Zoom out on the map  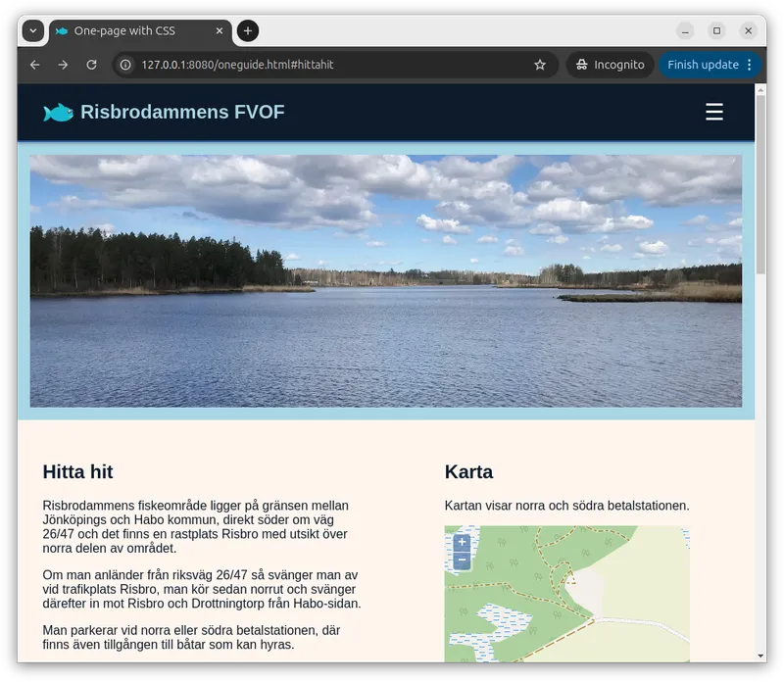(462, 560)
